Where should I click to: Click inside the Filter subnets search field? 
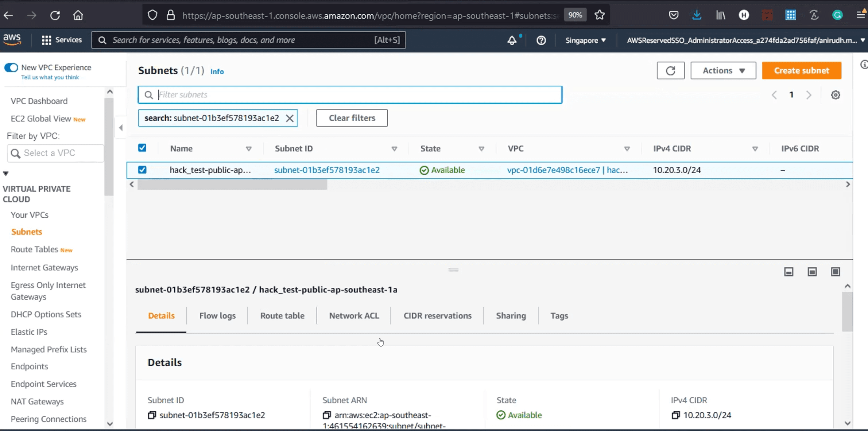click(349, 95)
